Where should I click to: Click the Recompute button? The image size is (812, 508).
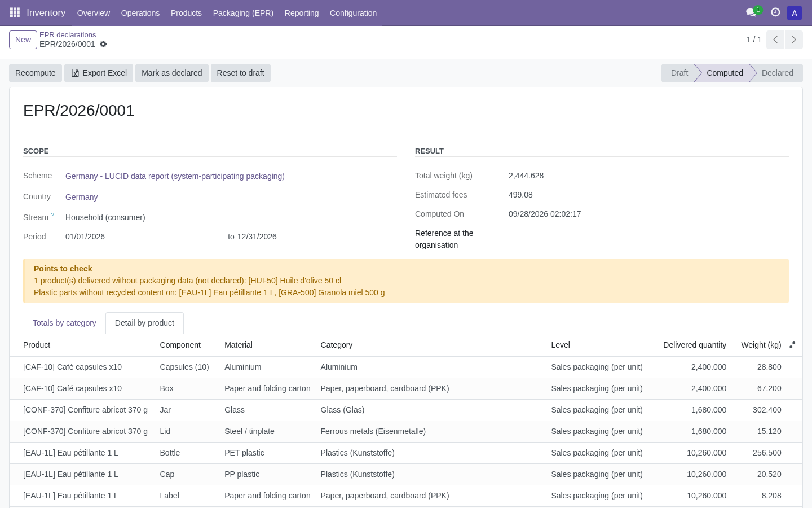[x=36, y=73]
